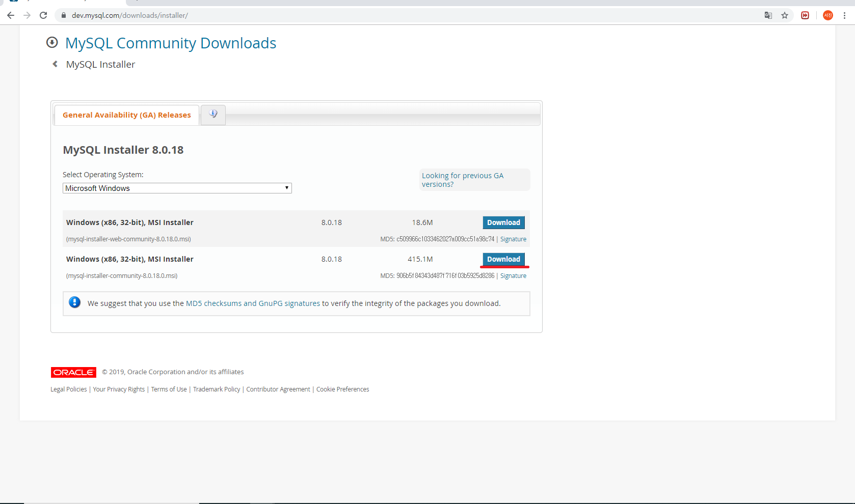Open the Chrome three-dot menu
The image size is (855, 504).
click(844, 15)
